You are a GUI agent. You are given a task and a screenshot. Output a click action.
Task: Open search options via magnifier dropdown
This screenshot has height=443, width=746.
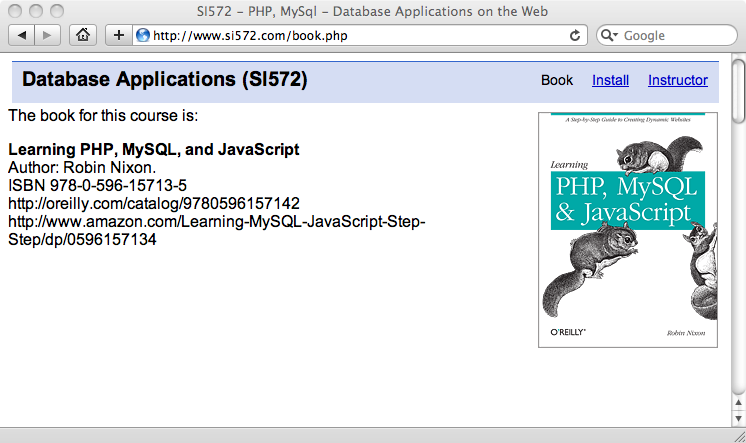[609, 35]
